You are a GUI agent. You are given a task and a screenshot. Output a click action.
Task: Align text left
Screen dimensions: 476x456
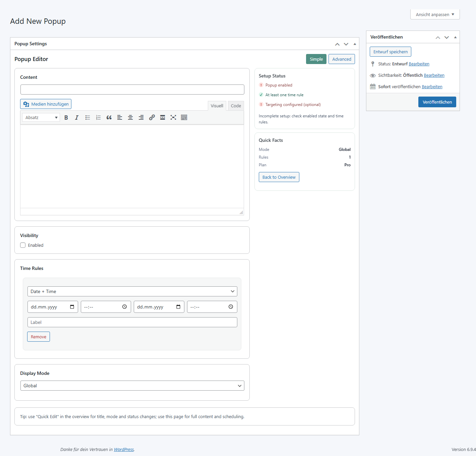click(x=120, y=117)
